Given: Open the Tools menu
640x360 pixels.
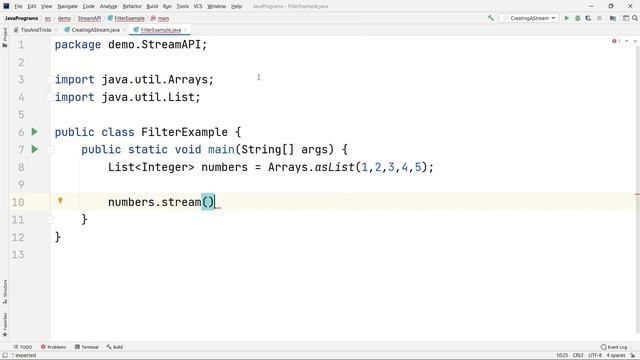Looking at the screenshot, I should point(182,6).
